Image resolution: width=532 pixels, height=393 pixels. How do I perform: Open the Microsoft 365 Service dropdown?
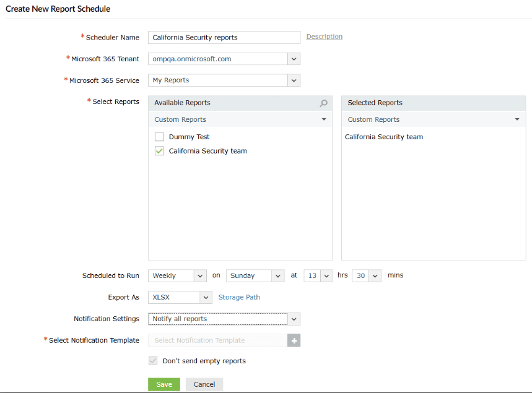[294, 80]
